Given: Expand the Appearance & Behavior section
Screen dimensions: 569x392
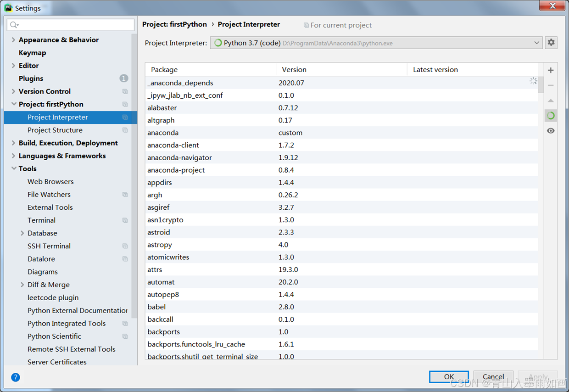Looking at the screenshot, I should (13, 40).
